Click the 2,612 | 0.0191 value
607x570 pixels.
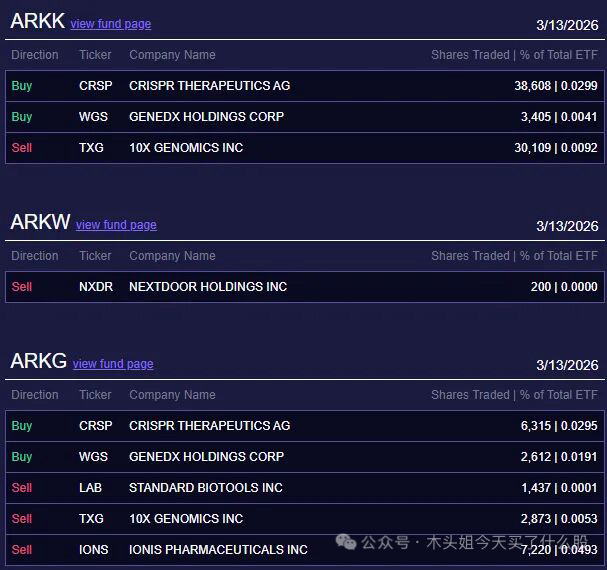[x=559, y=457]
